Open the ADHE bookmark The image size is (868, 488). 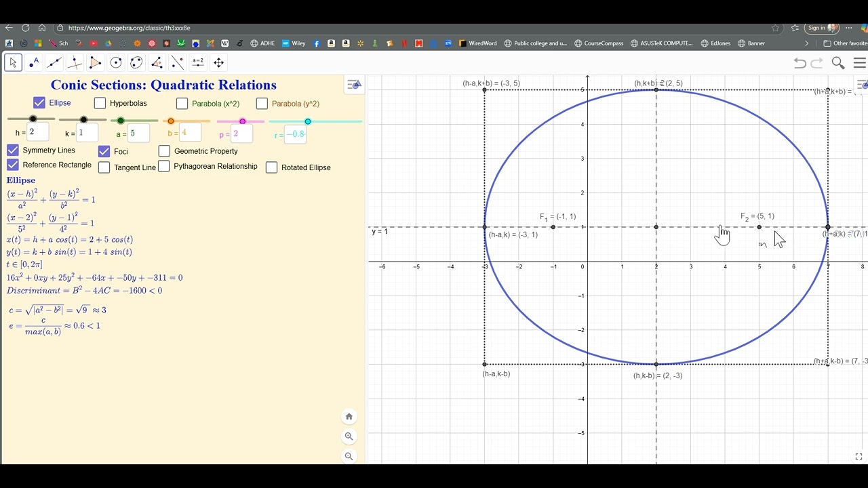(x=262, y=43)
